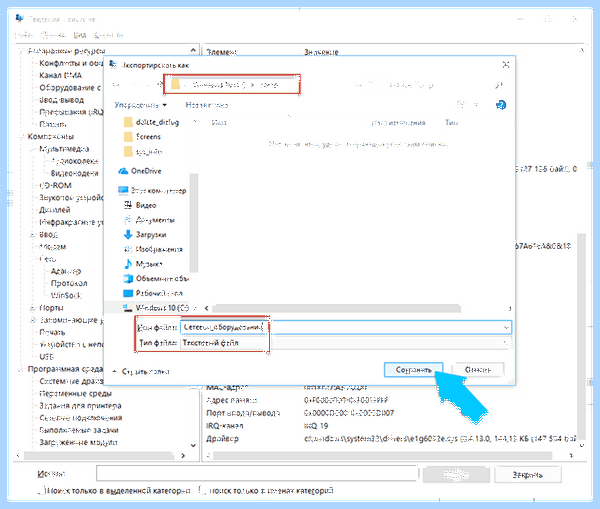Click the navigation pane vertical scrollbar in the dialog

[x=194, y=222]
